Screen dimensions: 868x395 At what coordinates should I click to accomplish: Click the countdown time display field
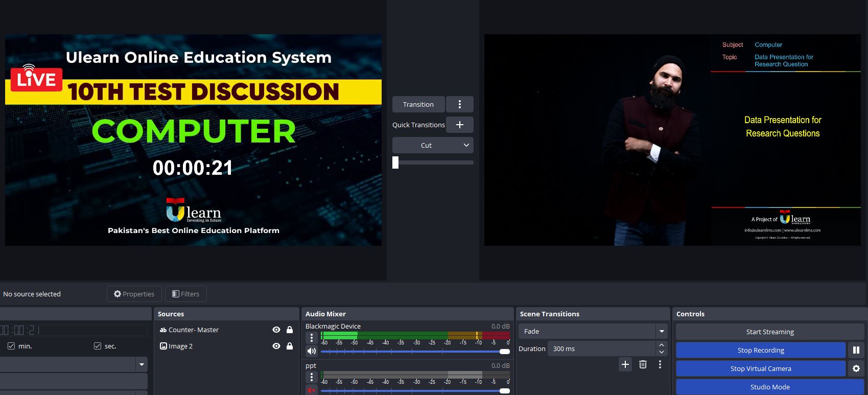74,330
